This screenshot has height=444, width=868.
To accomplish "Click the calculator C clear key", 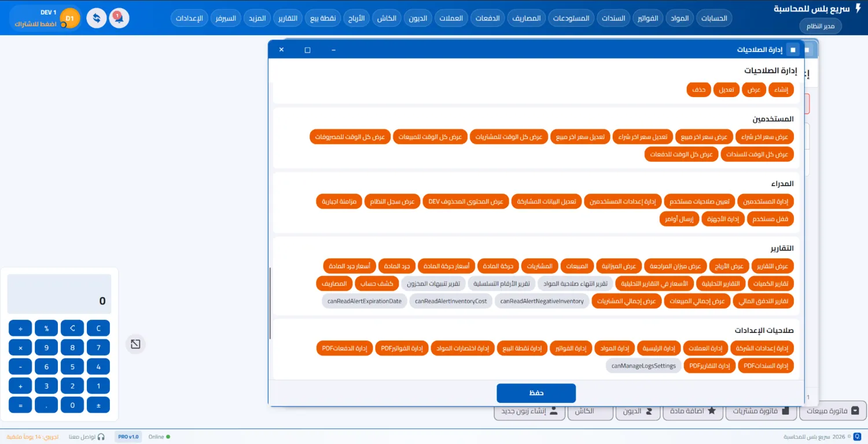I will click(98, 328).
